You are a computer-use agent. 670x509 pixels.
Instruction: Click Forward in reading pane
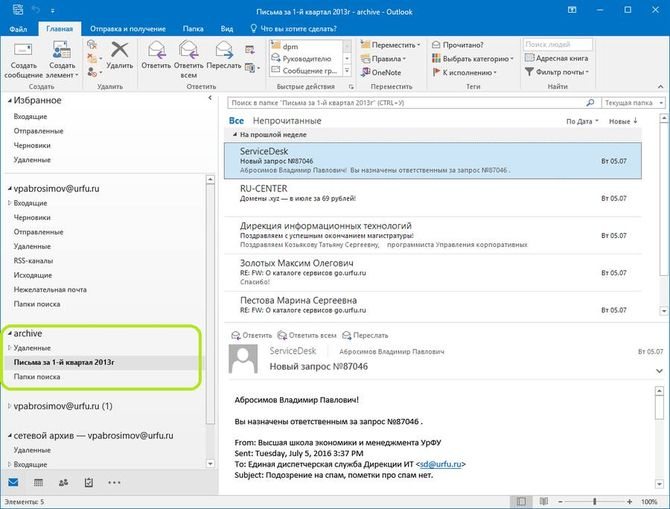[x=365, y=335]
